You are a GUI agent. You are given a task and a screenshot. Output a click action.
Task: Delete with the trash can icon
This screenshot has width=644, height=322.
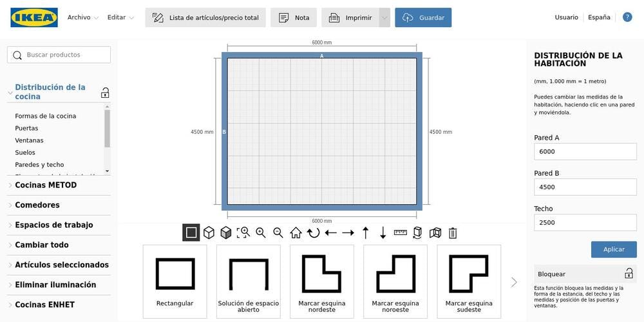[x=453, y=232]
